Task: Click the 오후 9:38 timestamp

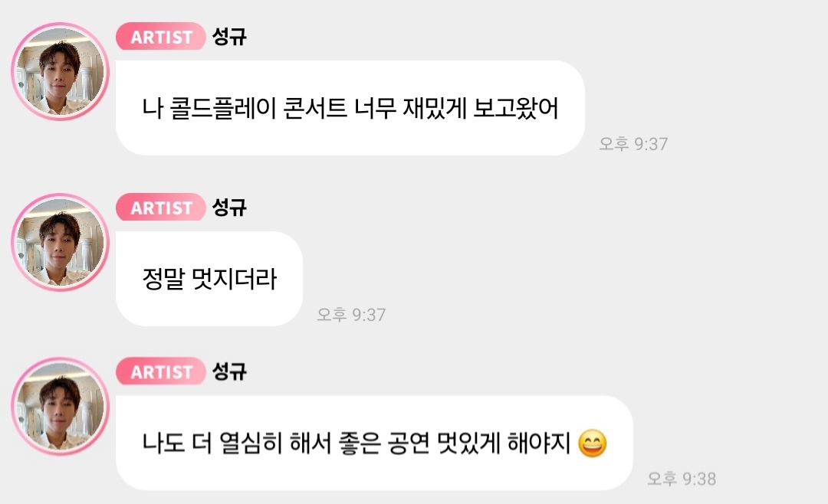Action: [682, 479]
